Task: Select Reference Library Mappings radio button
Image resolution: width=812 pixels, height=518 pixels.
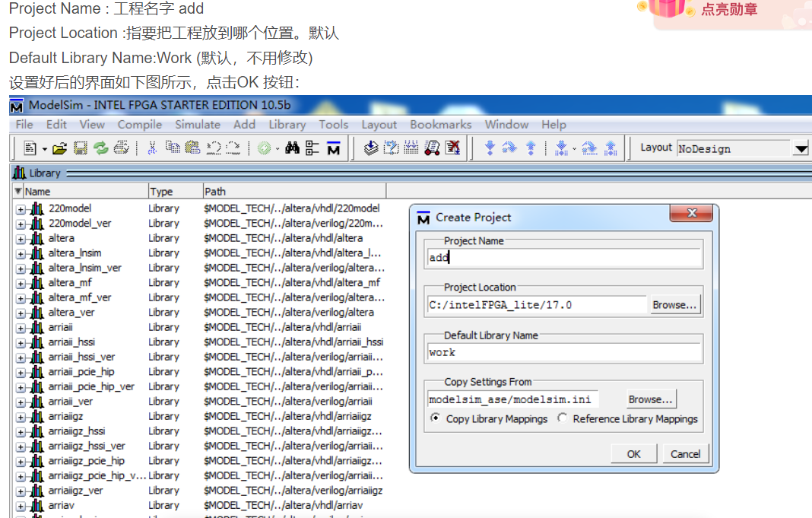Action: point(563,418)
